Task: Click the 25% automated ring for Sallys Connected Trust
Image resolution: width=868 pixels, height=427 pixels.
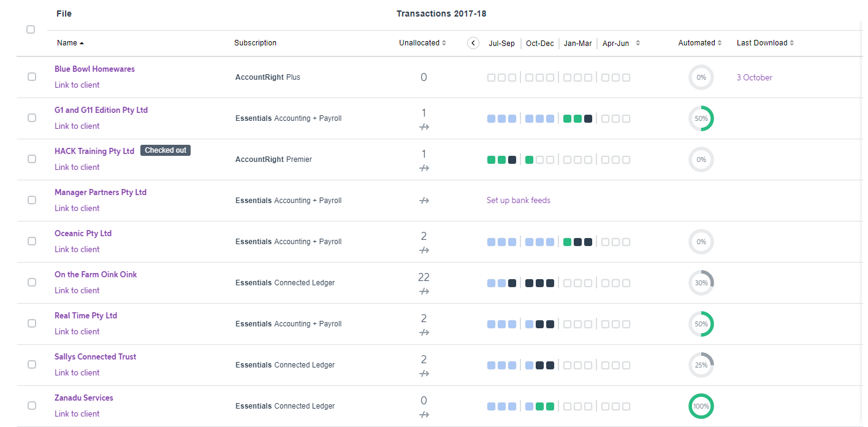Action: [x=701, y=365]
